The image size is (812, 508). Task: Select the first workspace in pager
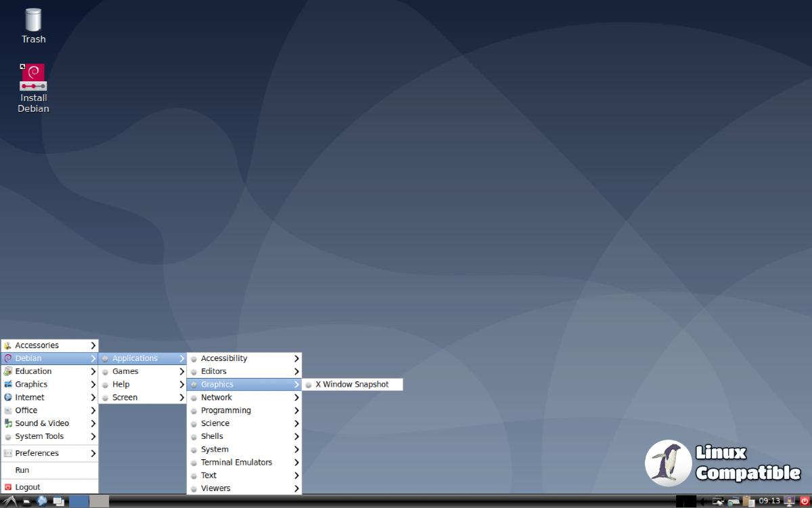79,501
